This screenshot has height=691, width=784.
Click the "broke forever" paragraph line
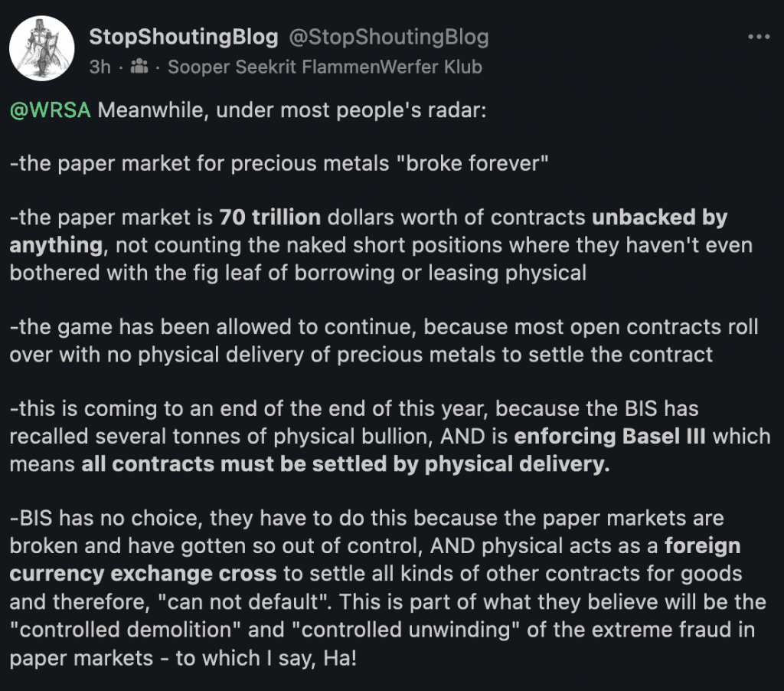279,164
